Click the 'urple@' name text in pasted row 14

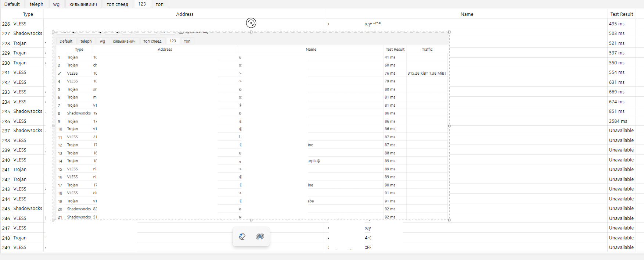(x=314, y=161)
